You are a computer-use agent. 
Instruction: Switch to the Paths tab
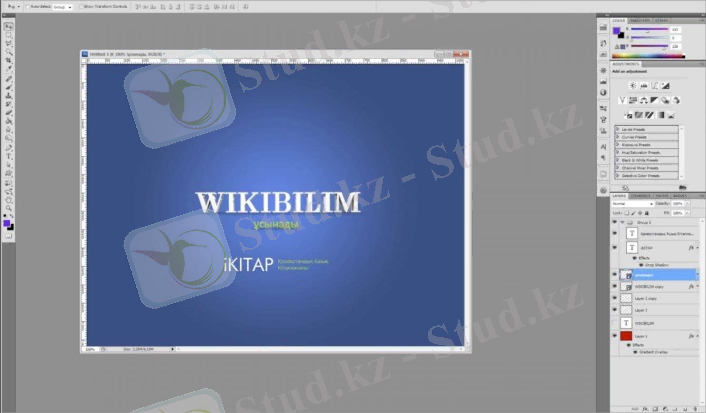(661, 196)
